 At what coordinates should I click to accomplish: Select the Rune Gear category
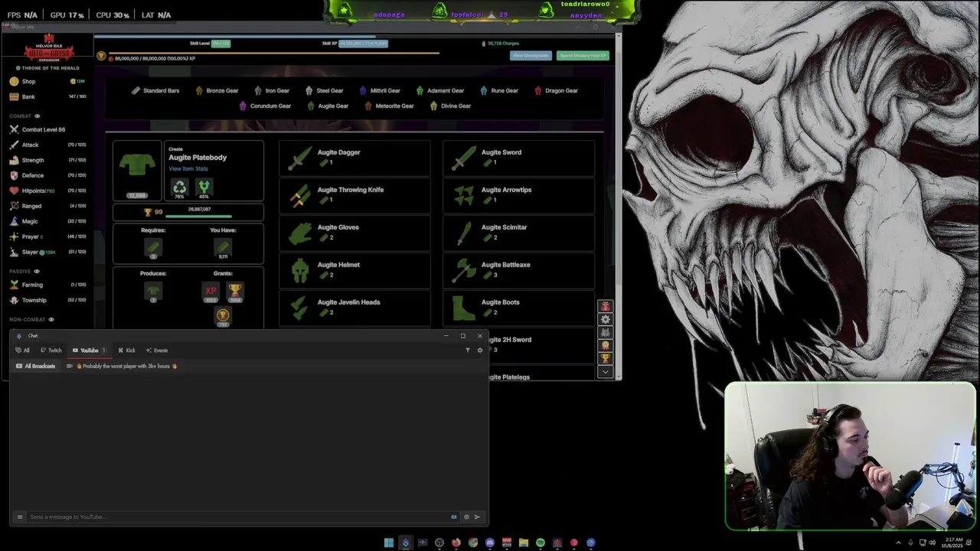click(x=499, y=90)
